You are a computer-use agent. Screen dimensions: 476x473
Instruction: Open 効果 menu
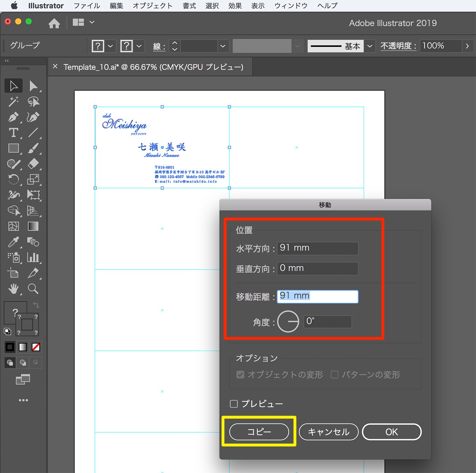235,6
